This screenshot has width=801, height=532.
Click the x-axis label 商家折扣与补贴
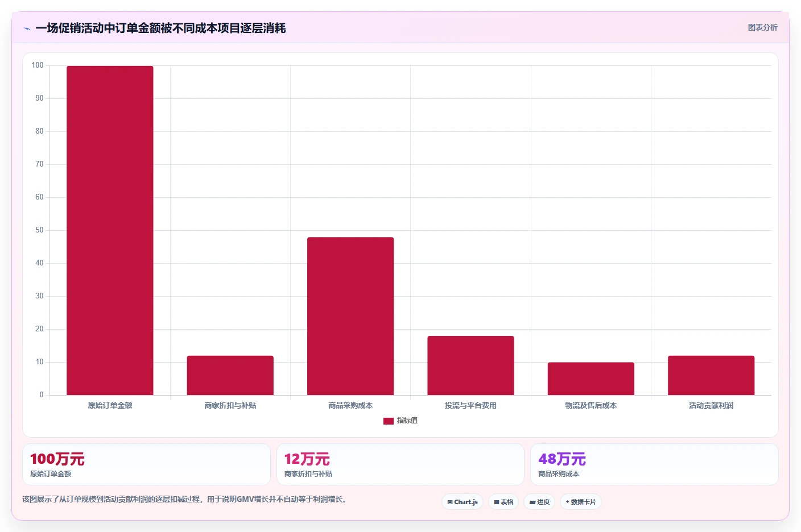click(x=230, y=405)
